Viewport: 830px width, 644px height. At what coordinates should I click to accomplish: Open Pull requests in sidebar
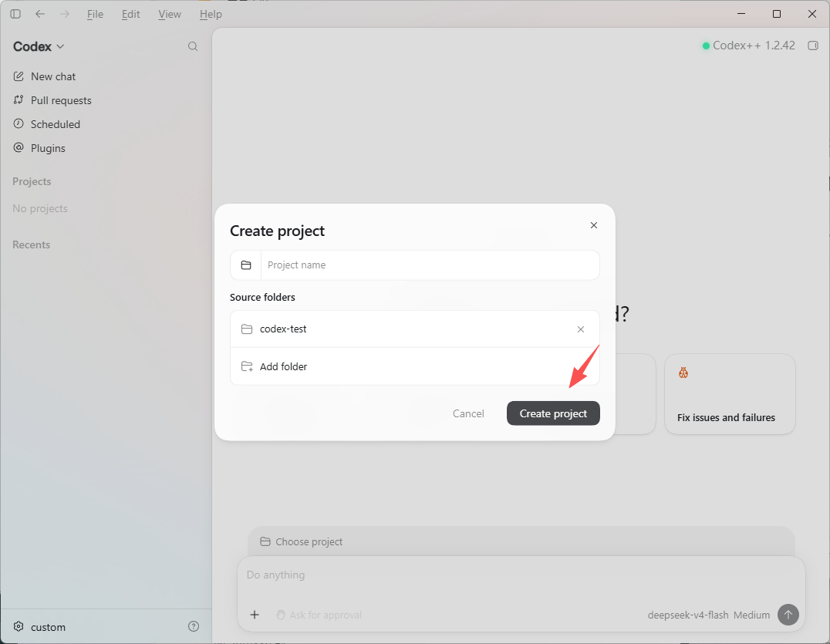(52, 100)
